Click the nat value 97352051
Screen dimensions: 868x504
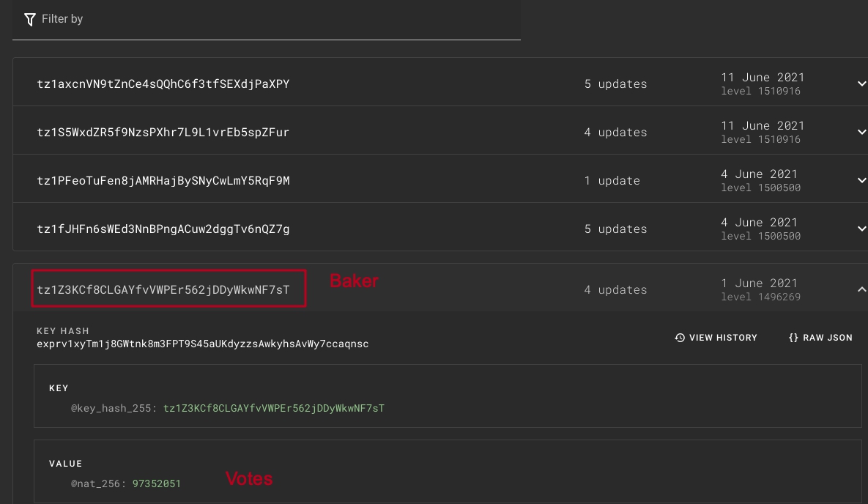157,483
